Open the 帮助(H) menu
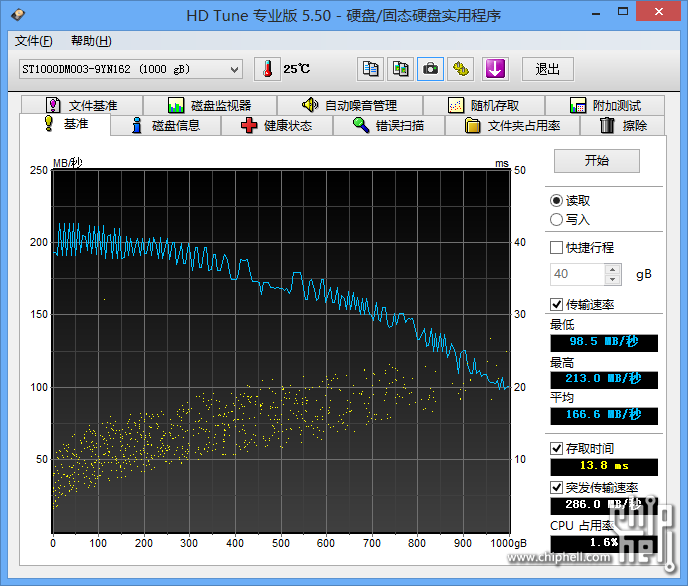This screenshot has height=586, width=688. (91, 41)
